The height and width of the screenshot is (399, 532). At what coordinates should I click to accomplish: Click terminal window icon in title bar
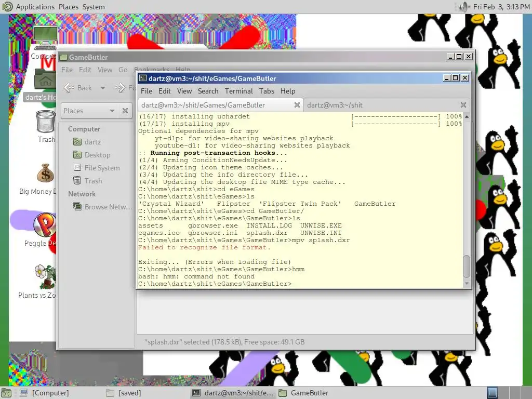click(x=143, y=78)
